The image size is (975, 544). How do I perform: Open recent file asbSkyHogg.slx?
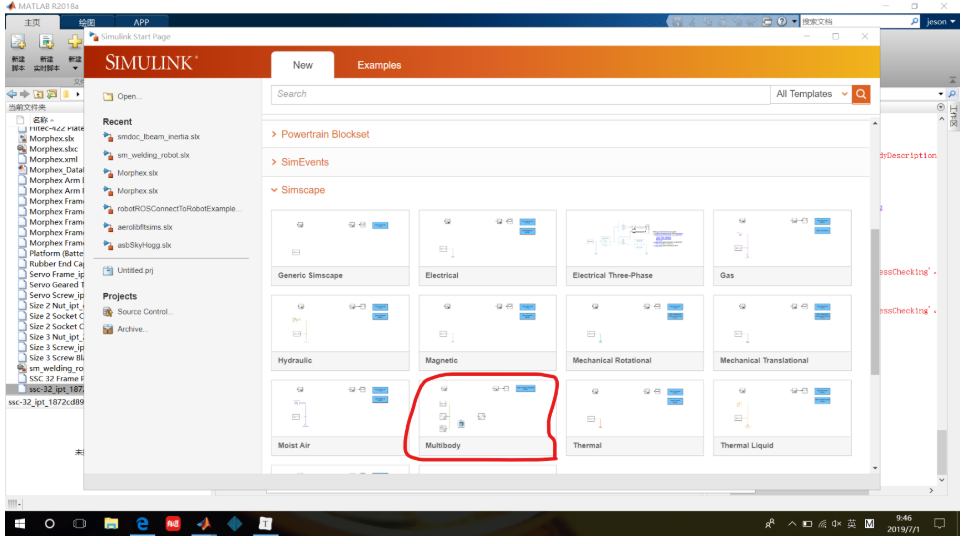click(x=137, y=246)
